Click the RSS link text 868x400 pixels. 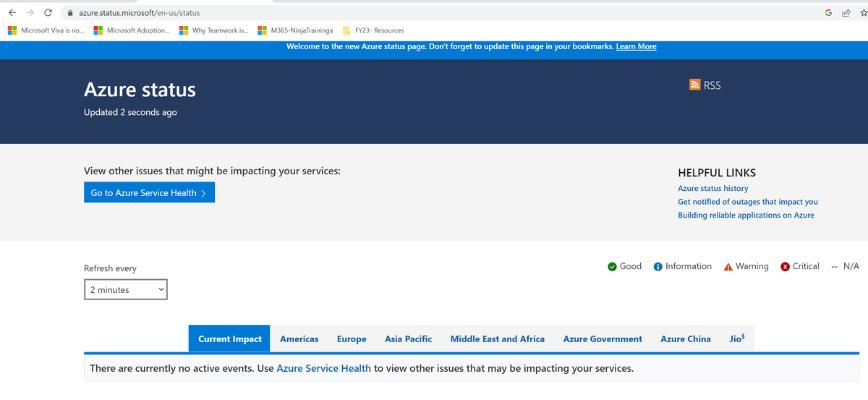point(712,85)
